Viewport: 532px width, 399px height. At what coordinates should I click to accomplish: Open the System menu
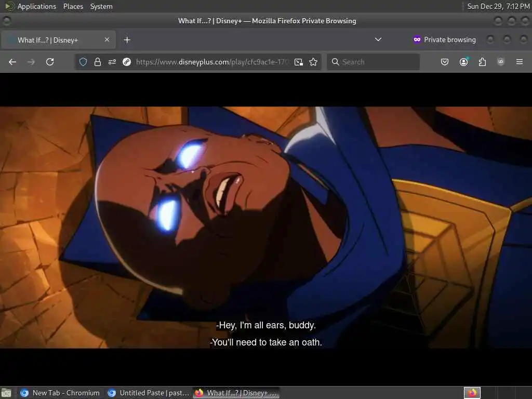pos(101,6)
